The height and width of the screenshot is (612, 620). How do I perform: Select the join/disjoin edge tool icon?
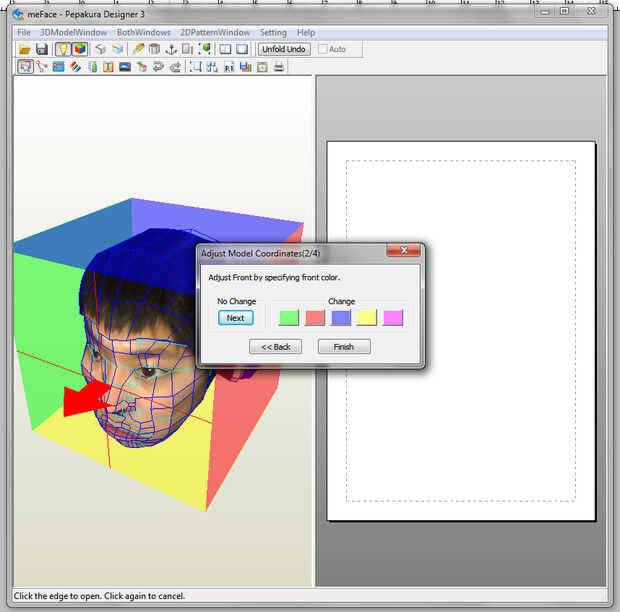[42, 67]
